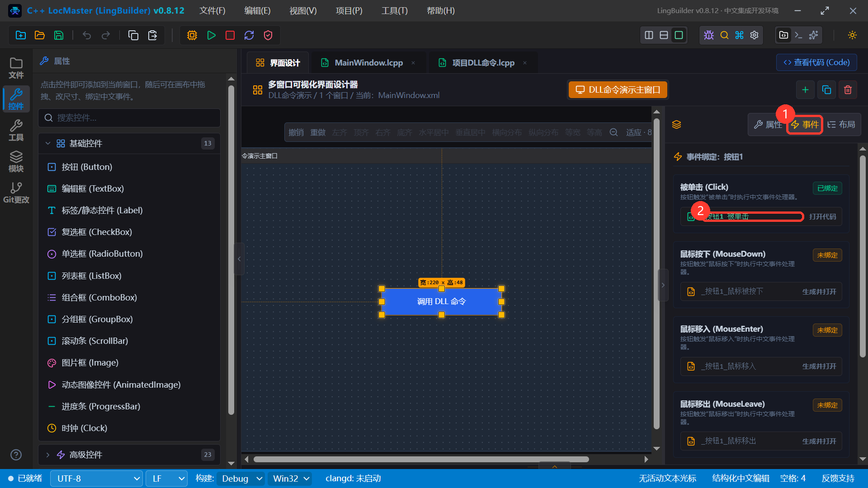Open settings gear icon in toolbar

tap(755, 35)
